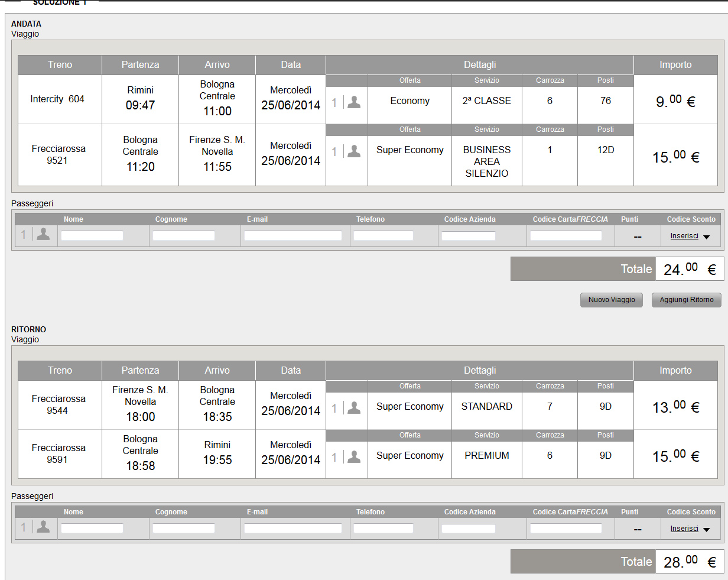
Task: Click the ANDATA section heading
Action: pos(27,24)
